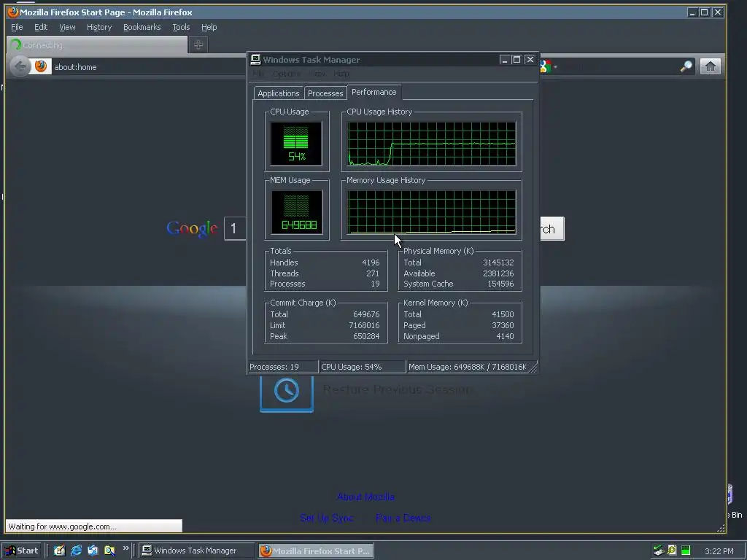Open Task Manager View menu
Image resolution: width=747 pixels, height=560 pixels.
point(317,74)
